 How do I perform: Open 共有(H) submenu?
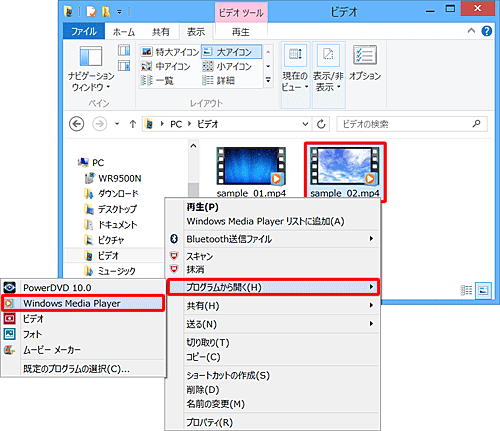tap(273, 306)
